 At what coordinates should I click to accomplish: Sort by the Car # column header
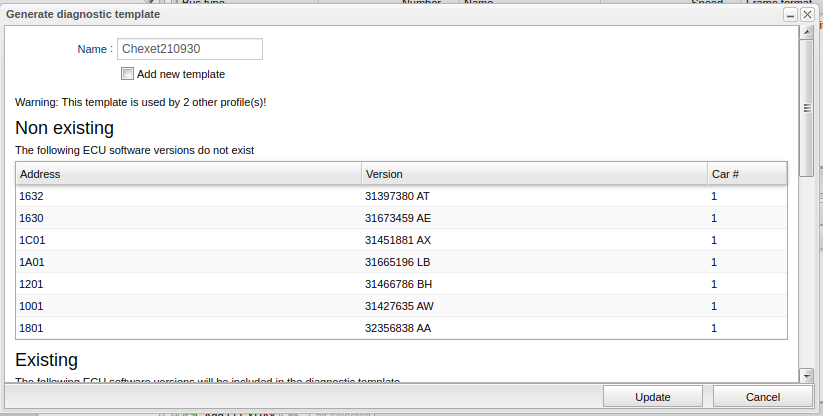tap(746, 174)
